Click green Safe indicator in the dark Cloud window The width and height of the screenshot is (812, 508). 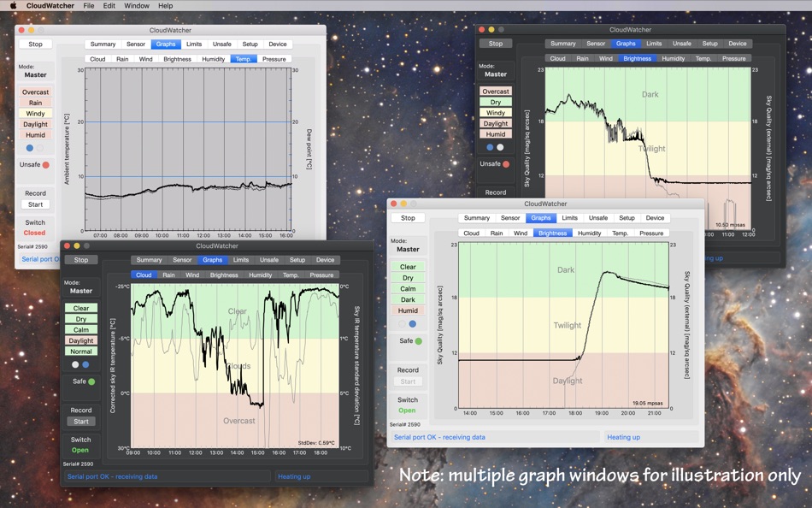pyautogui.click(x=91, y=381)
